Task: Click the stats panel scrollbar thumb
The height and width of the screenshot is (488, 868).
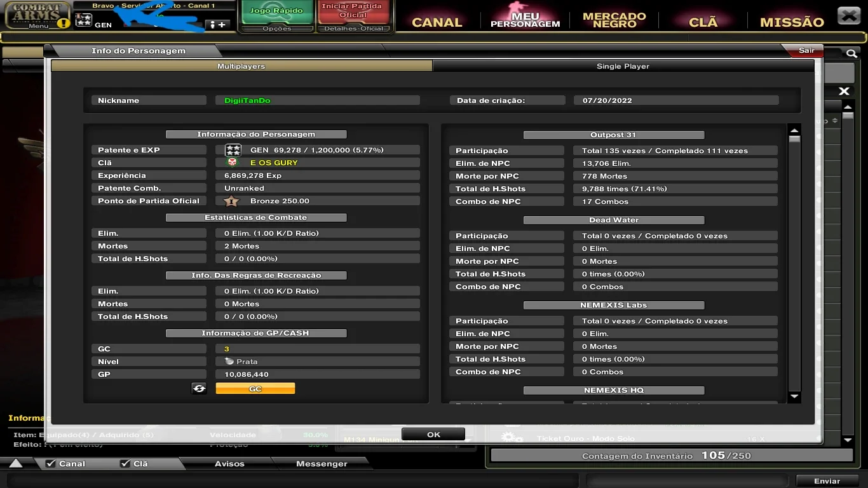Action: (x=794, y=139)
